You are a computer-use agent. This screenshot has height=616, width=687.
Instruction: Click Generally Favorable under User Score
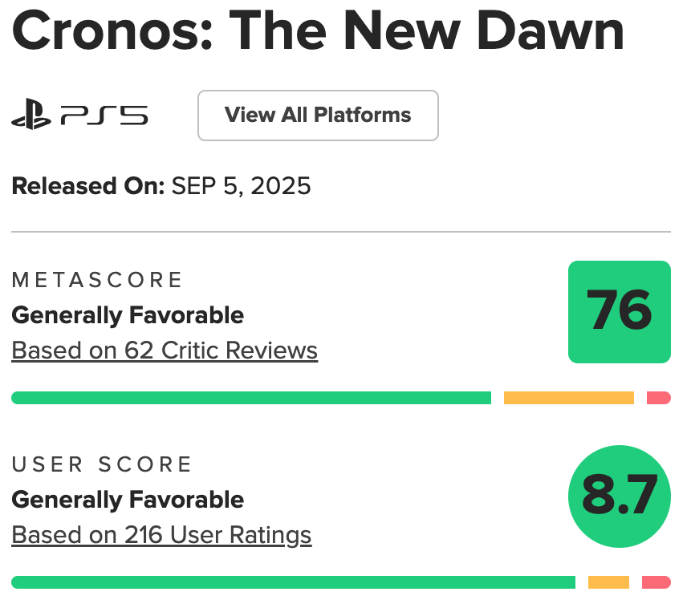point(128,500)
